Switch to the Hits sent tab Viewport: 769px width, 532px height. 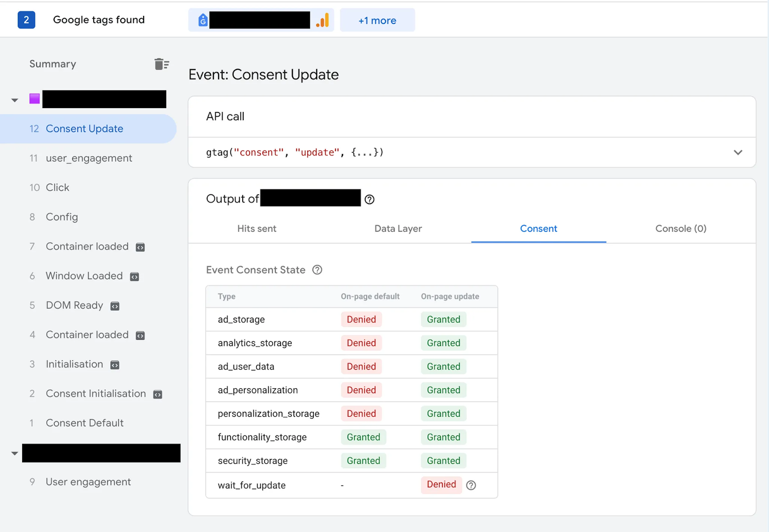tap(257, 229)
